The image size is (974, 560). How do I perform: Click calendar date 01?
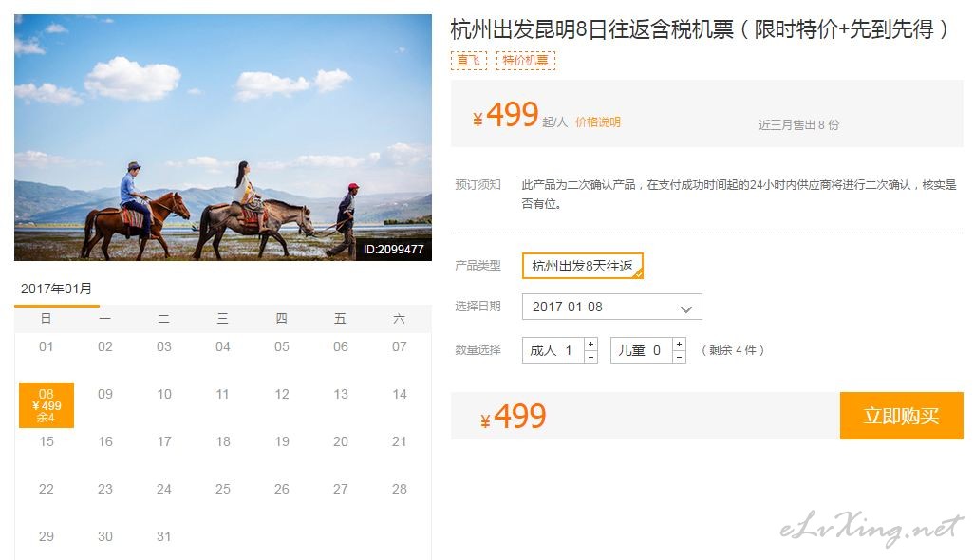pyautogui.click(x=46, y=346)
